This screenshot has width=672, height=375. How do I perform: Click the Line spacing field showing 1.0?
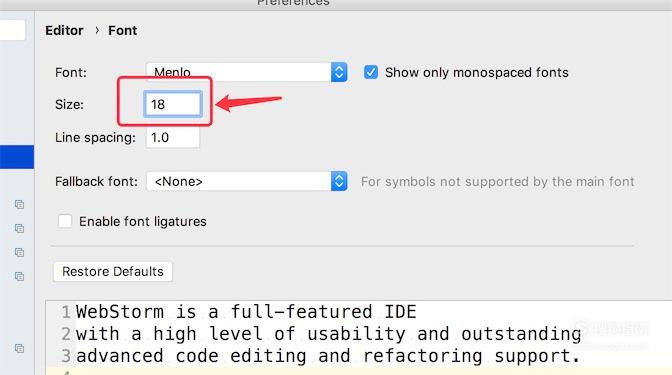[x=173, y=138]
